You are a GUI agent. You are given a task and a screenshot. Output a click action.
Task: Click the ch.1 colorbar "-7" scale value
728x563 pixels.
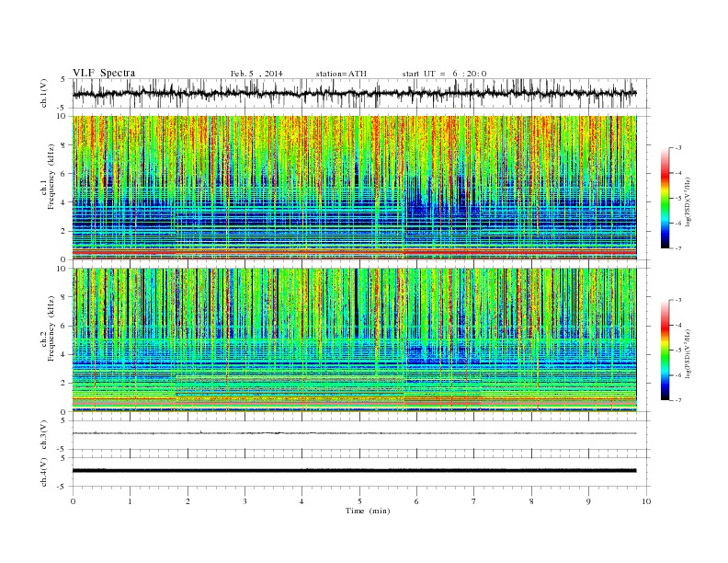pos(678,248)
